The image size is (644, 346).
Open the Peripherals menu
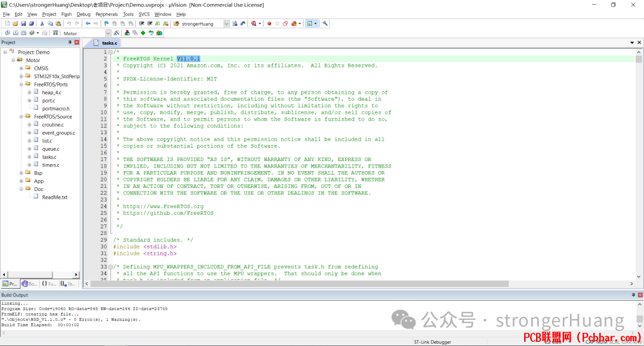tap(106, 14)
